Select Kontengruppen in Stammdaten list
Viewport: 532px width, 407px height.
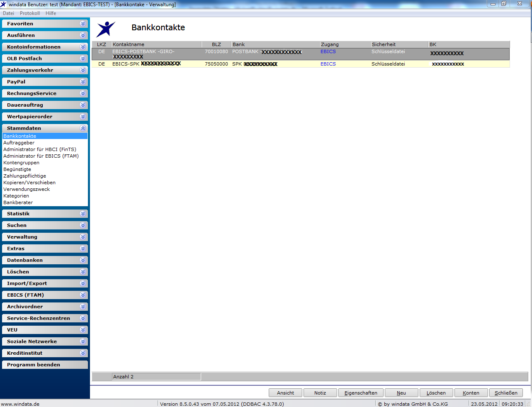coord(22,163)
